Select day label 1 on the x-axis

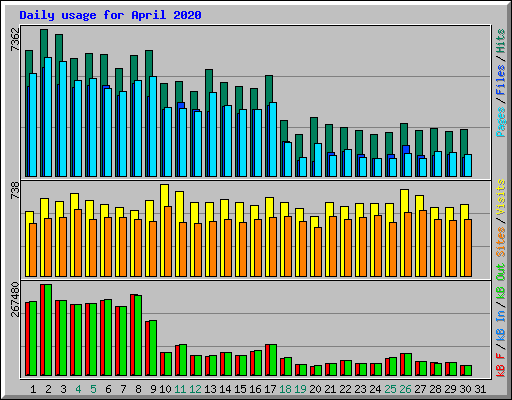click(x=33, y=389)
